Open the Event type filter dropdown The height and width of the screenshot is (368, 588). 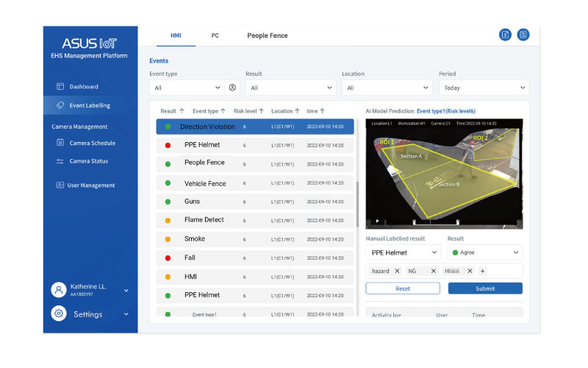(x=185, y=88)
